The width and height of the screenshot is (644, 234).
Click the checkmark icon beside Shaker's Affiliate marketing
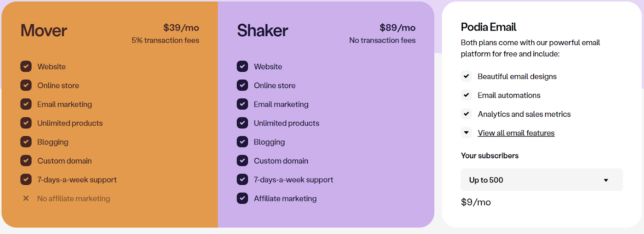coord(242,199)
